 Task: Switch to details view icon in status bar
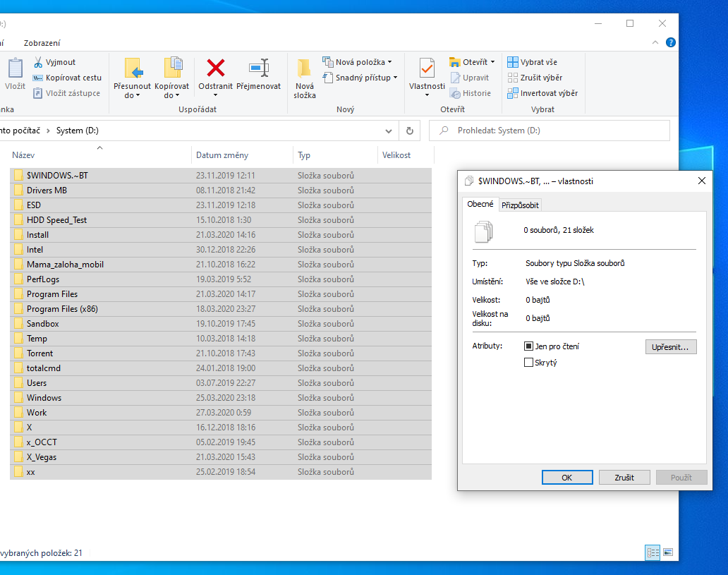(653, 552)
